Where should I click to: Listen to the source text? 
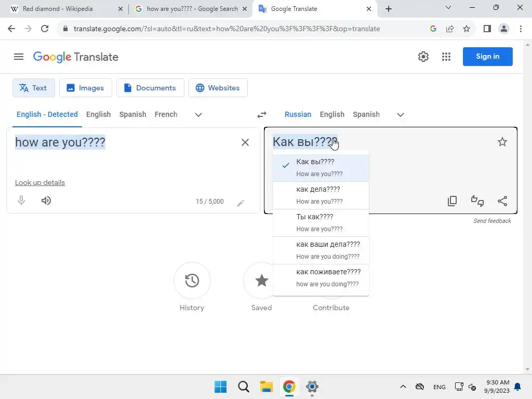point(46,201)
